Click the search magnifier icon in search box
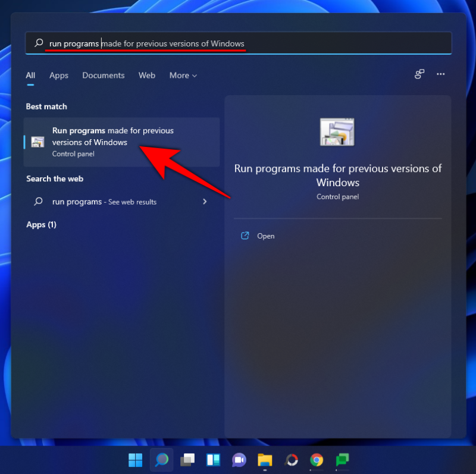 (x=39, y=43)
